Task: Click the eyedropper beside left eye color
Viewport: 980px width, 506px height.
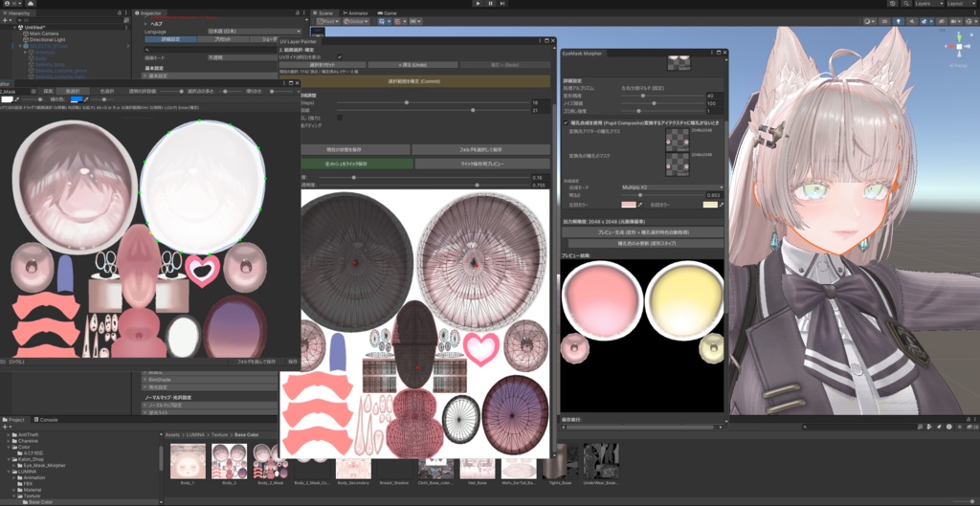Action: pos(640,205)
